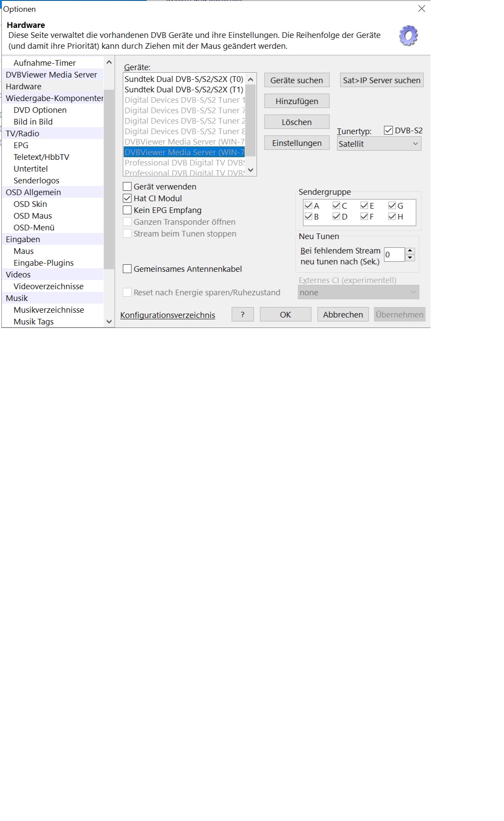Select Sundtek Dual DVB-S/S2/S2X (T0) device
Image resolution: width=504 pixels, height=821 pixels.
click(x=184, y=79)
